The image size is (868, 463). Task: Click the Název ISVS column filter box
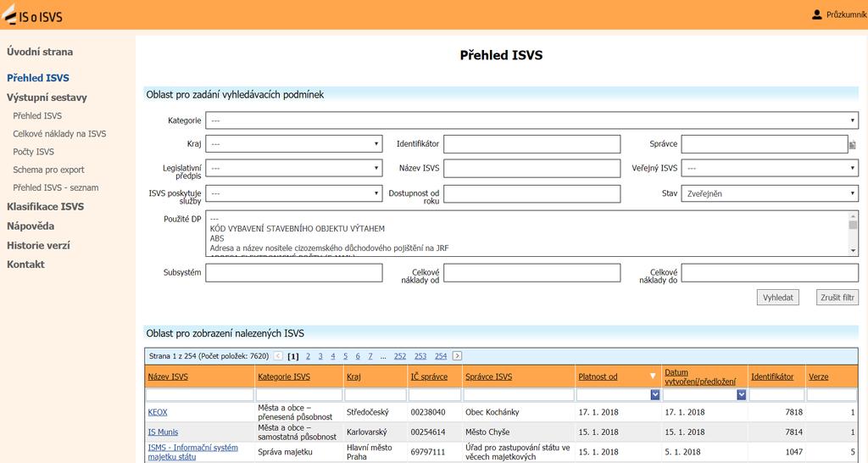click(x=200, y=394)
